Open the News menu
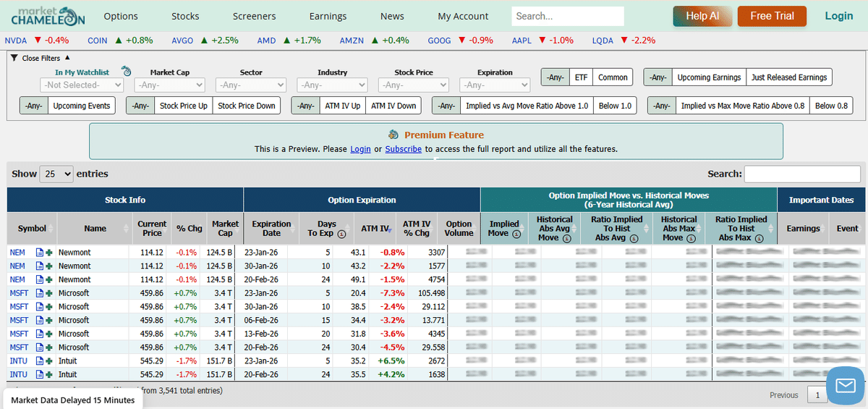 (x=392, y=16)
